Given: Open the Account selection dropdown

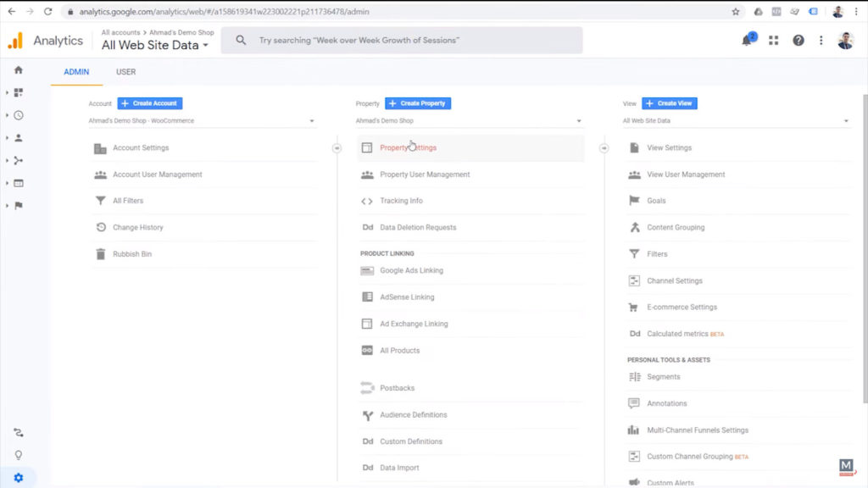Looking at the screenshot, I should tap(203, 120).
